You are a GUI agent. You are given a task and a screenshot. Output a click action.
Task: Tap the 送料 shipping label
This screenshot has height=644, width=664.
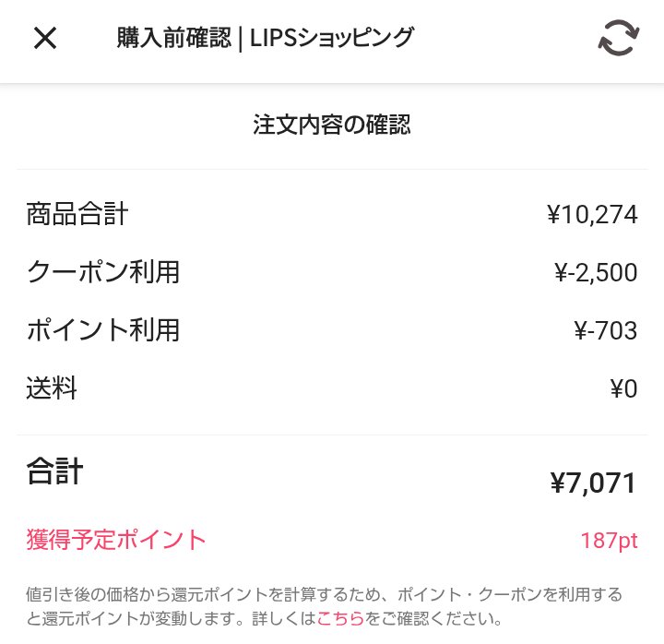[x=52, y=388]
